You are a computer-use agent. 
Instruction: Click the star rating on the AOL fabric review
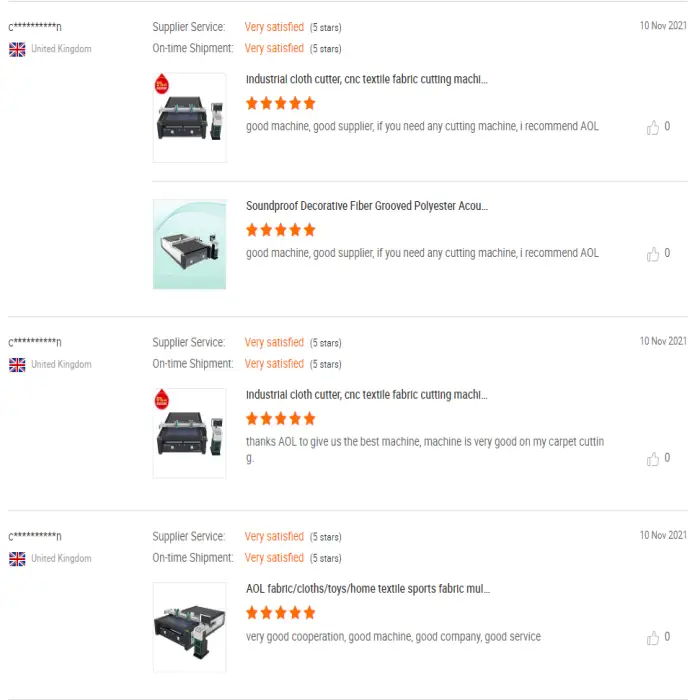(280, 613)
